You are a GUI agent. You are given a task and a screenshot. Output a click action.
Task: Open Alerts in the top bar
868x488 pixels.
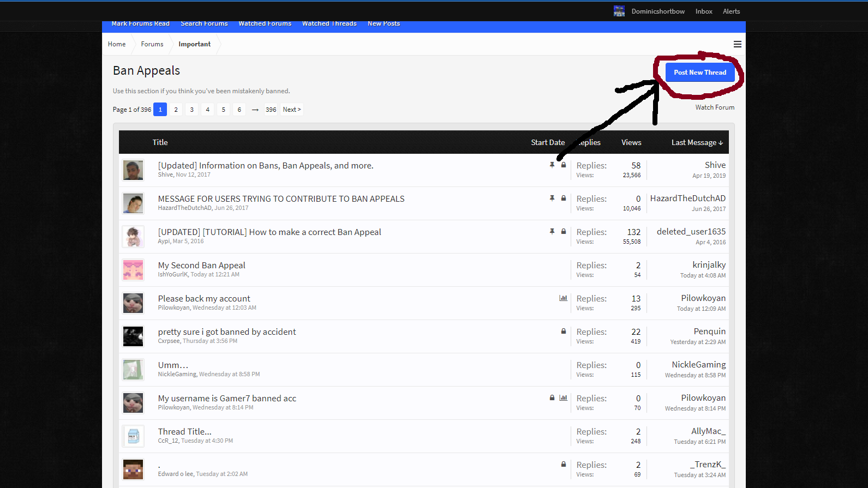(x=731, y=11)
